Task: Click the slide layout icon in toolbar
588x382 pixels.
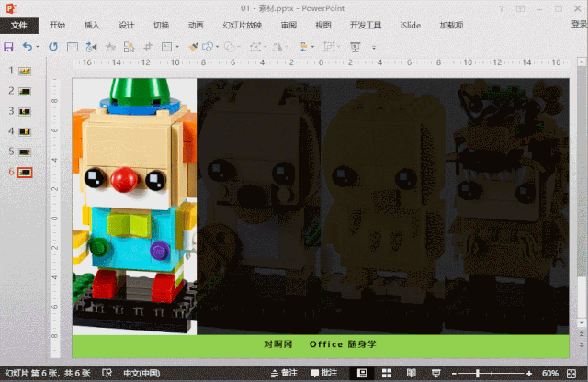Action: [x=73, y=47]
